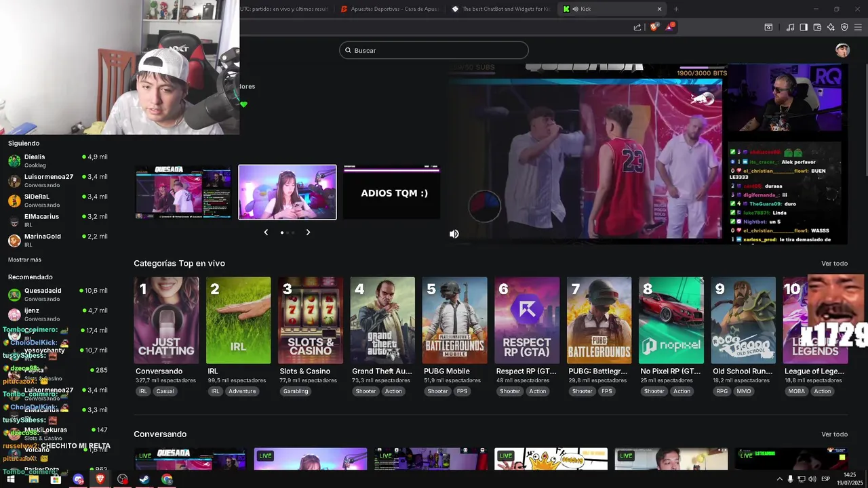Open ElMacarius channel in sidebar
This screenshot has width=868, height=488.
(58, 220)
